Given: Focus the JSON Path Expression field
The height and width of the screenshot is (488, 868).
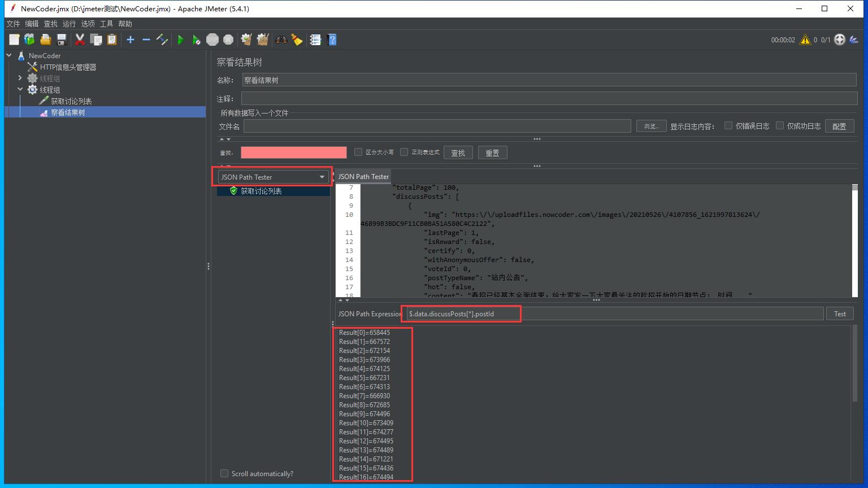Looking at the screenshot, I should click(x=614, y=313).
